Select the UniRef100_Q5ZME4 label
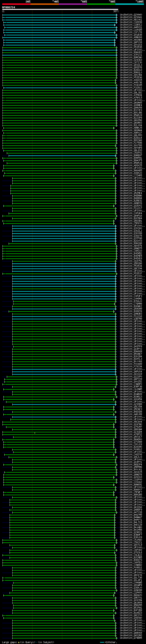Screen dimensions: 146x644 pos(131,193)
